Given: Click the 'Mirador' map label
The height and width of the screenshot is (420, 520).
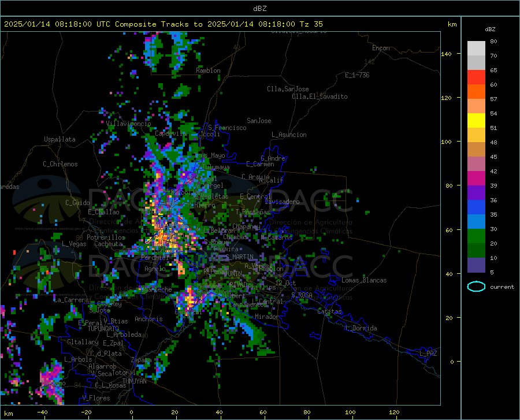Looking at the screenshot, I should 267,317.
